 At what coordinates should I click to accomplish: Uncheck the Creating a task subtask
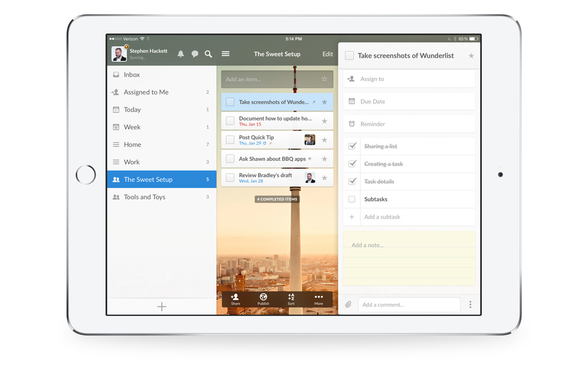pos(352,164)
